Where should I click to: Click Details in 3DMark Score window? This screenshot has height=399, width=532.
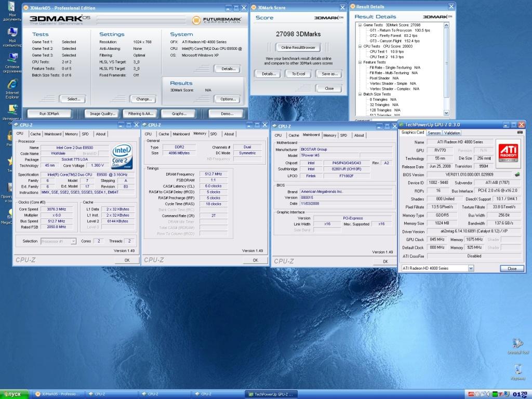[x=268, y=74]
